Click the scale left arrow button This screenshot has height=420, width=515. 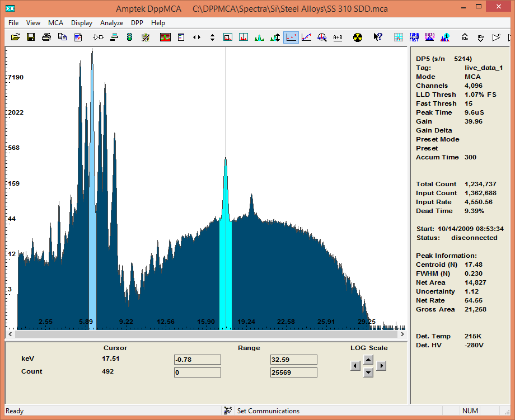tap(355, 366)
